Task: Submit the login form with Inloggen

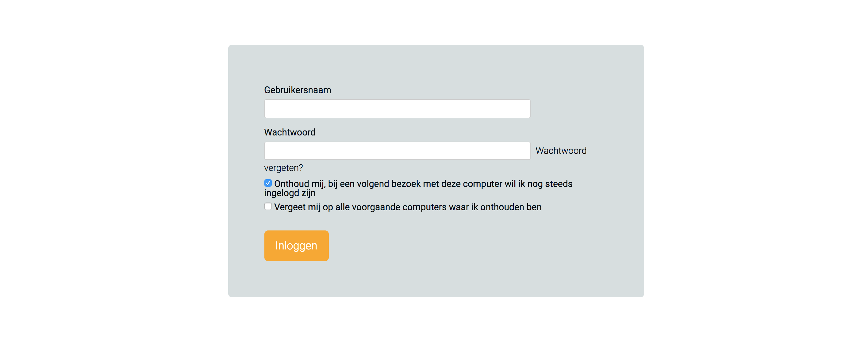Action: (296, 246)
